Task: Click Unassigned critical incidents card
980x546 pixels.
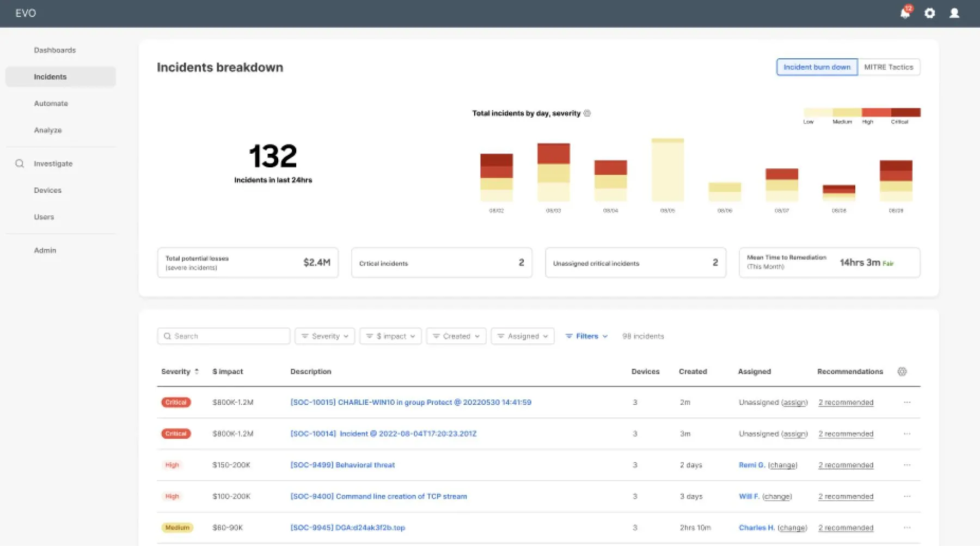Action: 635,263
